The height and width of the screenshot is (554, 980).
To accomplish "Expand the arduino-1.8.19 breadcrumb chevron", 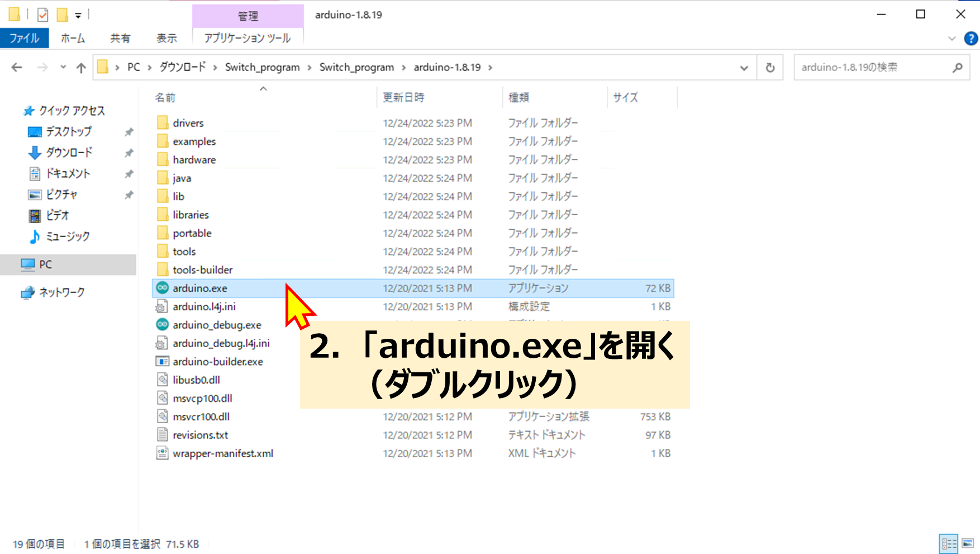I will point(491,68).
